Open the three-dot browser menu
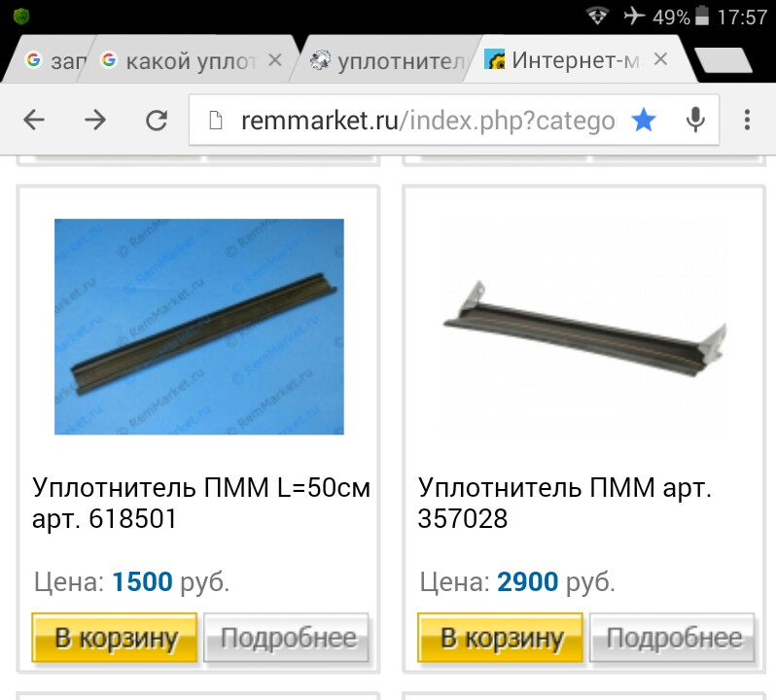The width and height of the screenshot is (776, 700). 747,120
